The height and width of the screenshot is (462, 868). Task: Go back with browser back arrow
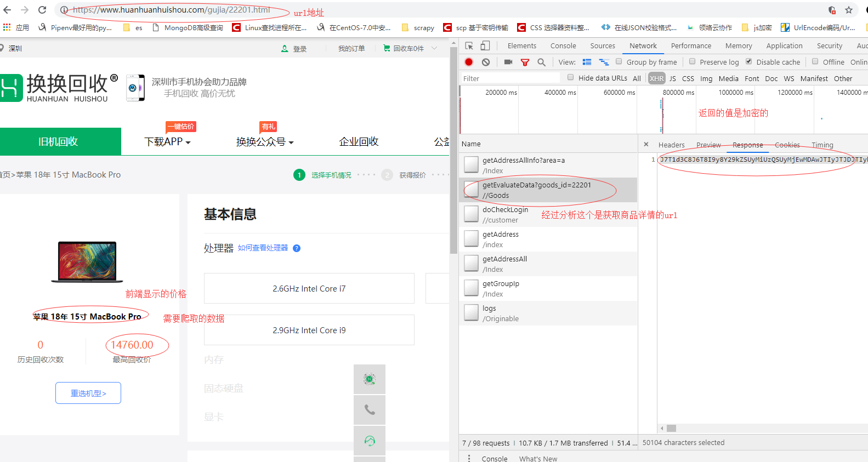tap(7, 10)
